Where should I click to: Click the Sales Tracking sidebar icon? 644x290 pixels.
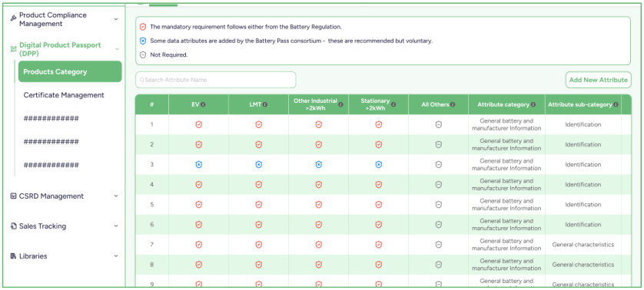point(13,226)
